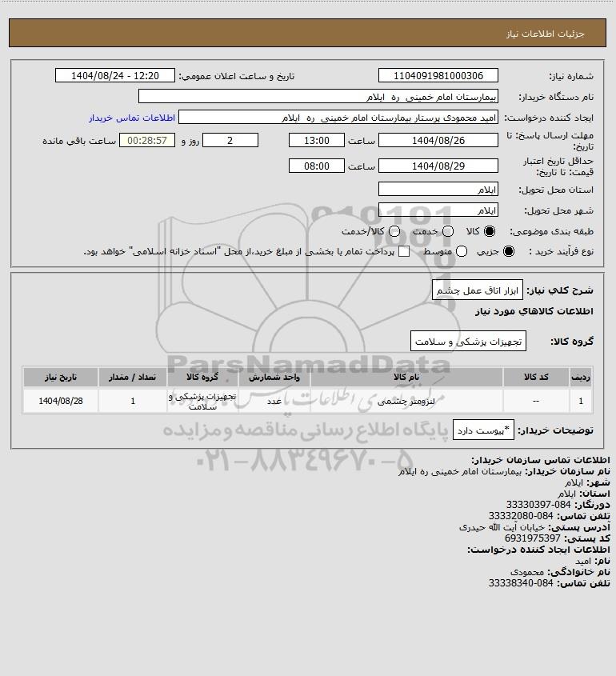The width and height of the screenshot is (616, 676).
Task: Click the page header جزئیات اطلاعات نیاز
Action: (546, 34)
